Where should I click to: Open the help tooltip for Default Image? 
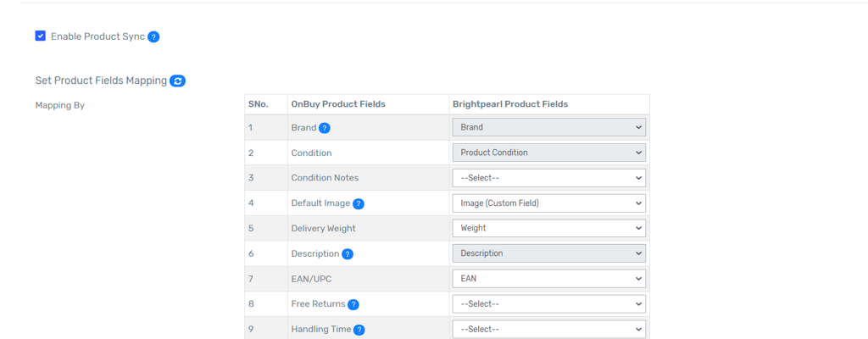point(359,204)
